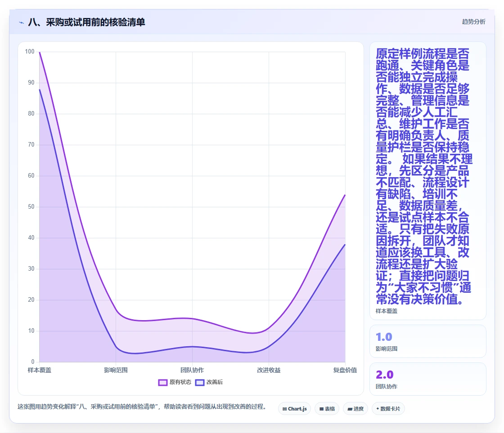This screenshot has width=504, height=433.
Task: Click the 表格 tag
Action: click(327, 409)
